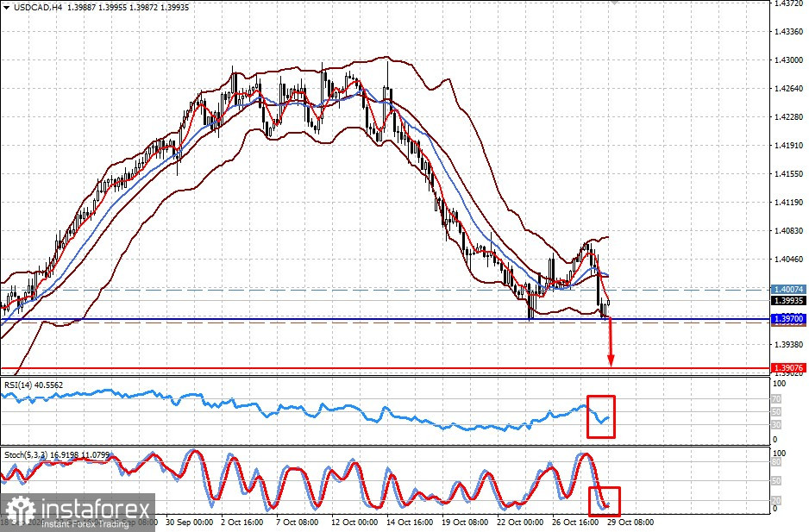This screenshot has width=809, height=532.
Task: Click the 1.42280 price scale value
Action: 789,116
